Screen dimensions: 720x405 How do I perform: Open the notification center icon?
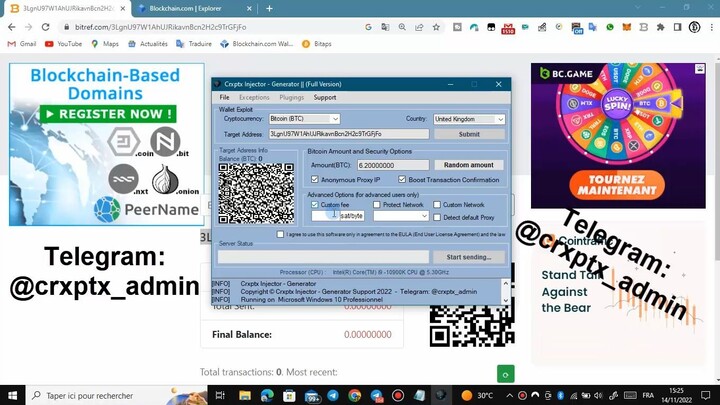pyautogui.click(x=706, y=395)
